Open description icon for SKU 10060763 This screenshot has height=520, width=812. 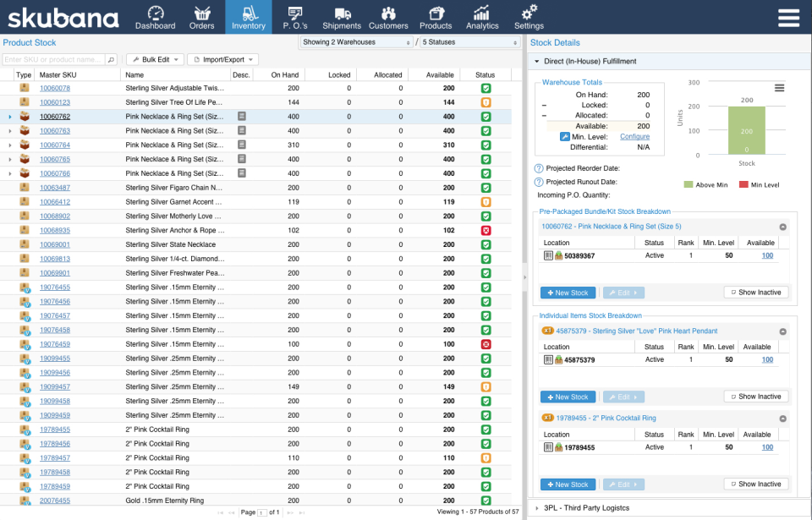point(241,130)
